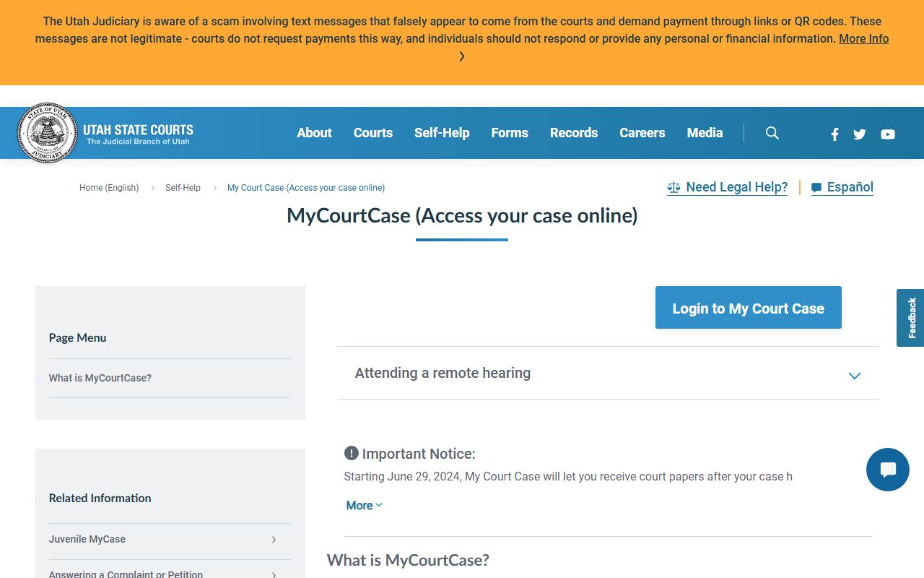The height and width of the screenshot is (578, 924).
Task: Click the Login to My Court Case button
Action: [749, 308]
